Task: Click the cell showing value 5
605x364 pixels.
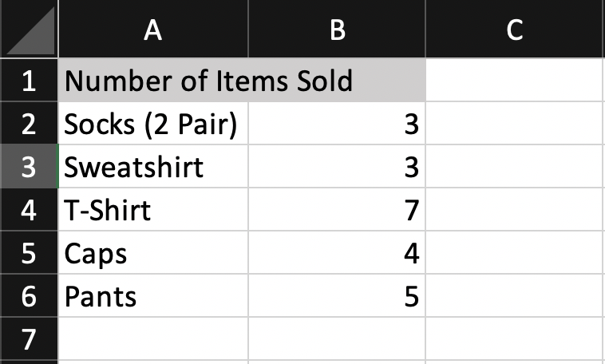Action: [x=337, y=296]
